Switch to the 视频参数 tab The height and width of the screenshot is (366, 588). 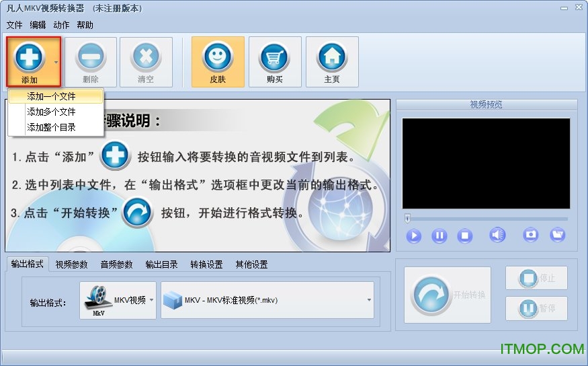72,264
